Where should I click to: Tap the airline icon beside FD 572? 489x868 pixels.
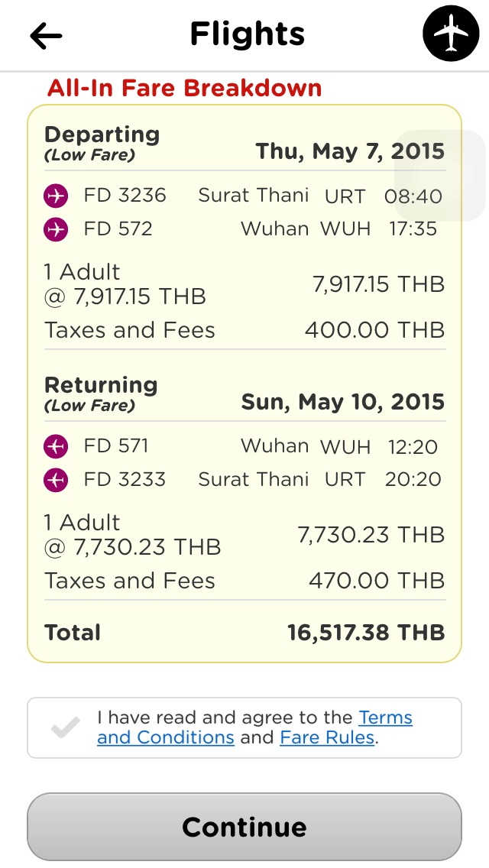pos(56,228)
